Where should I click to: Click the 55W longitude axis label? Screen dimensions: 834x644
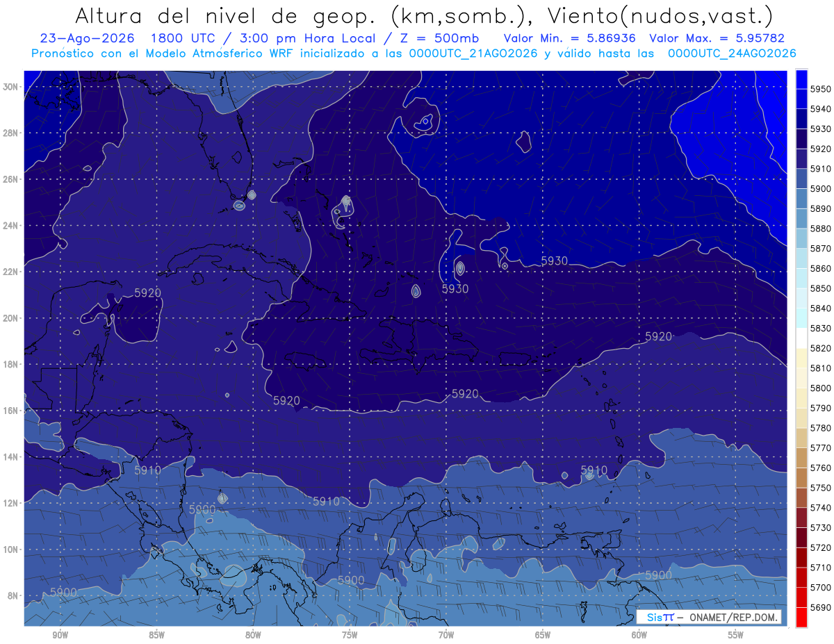point(736,635)
